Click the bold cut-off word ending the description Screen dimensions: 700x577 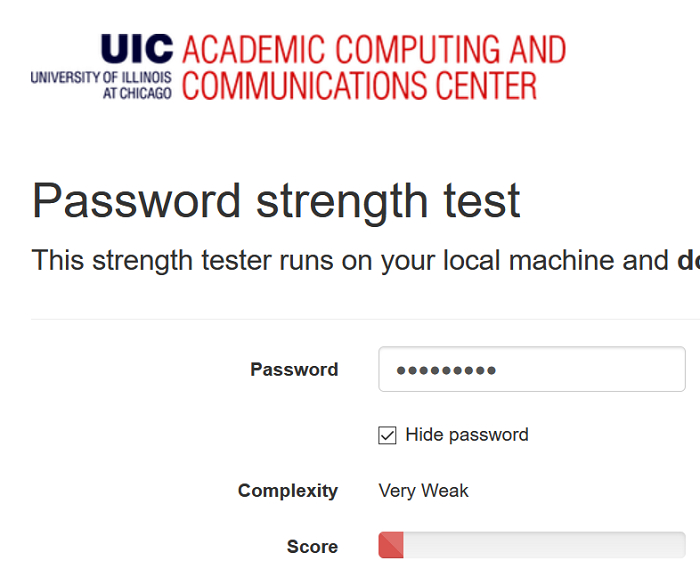(688, 260)
